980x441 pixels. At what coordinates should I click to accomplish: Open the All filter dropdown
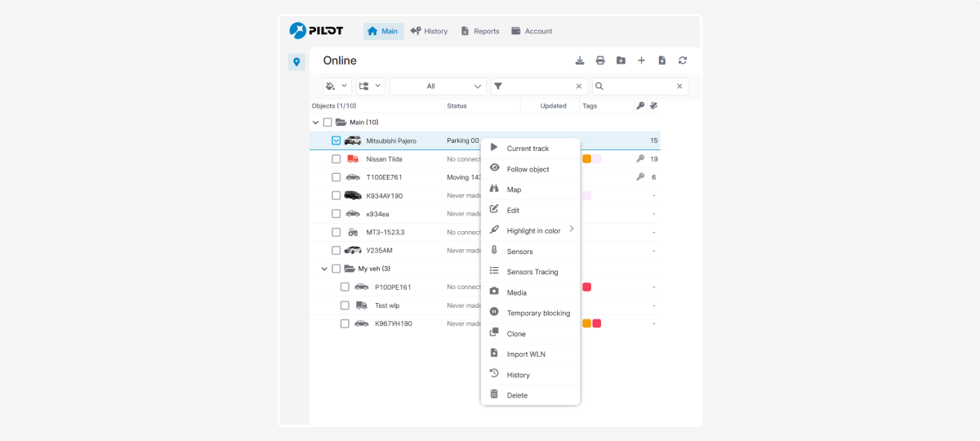coord(438,87)
